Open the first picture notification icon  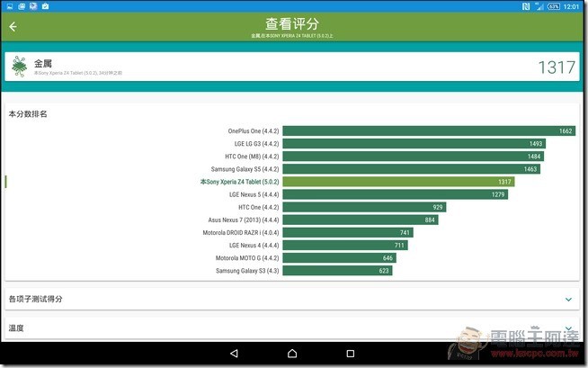click(10, 6)
